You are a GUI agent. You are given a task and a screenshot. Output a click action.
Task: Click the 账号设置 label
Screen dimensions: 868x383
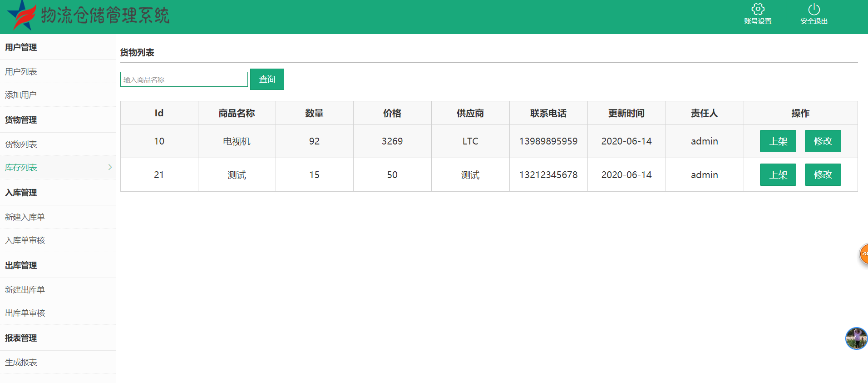pyautogui.click(x=758, y=21)
